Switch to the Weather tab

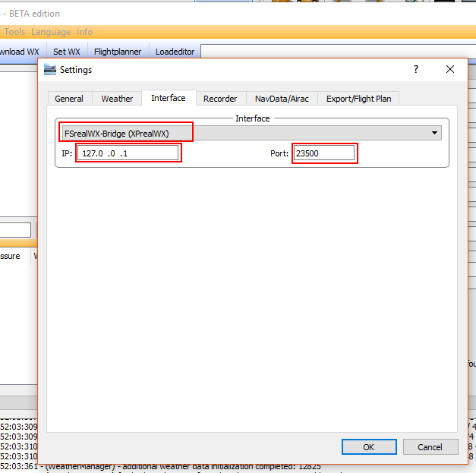[x=117, y=99]
